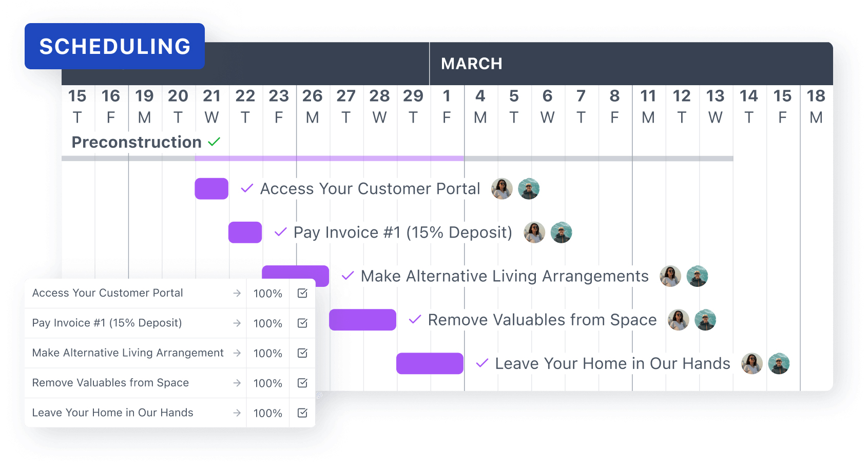Click the purple progress bar under Preconstruction
The height and width of the screenshot is (467, 868).
329,158
